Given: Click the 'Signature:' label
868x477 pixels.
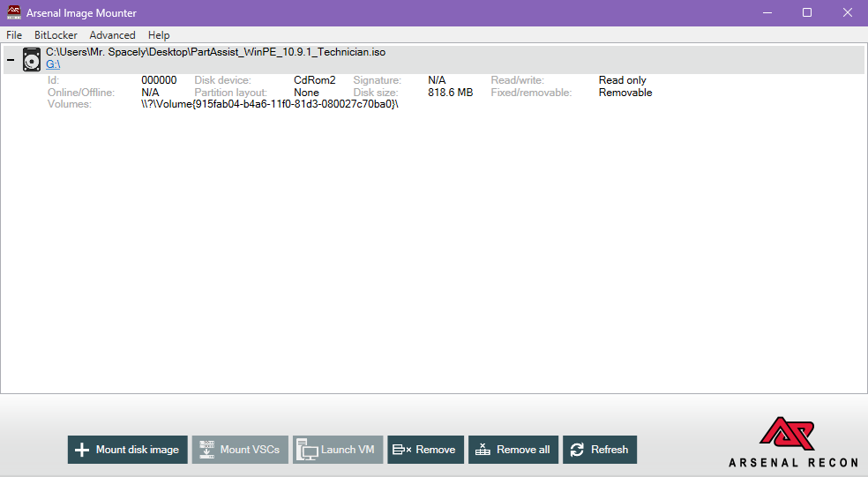Looking at the screenshot, I should point(377,80).
